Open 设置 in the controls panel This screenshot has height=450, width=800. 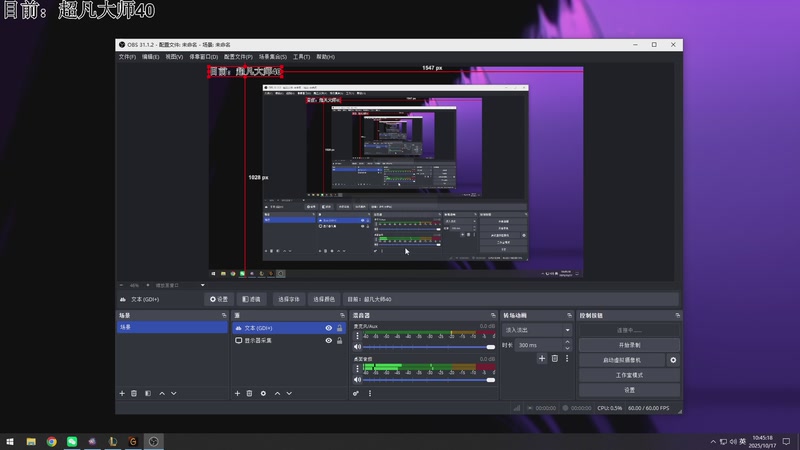point(629,390)
